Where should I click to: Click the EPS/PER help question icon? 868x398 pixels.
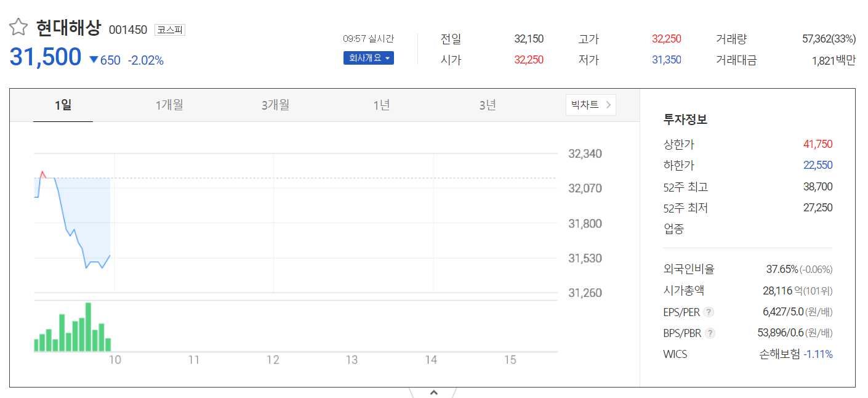(x=709, y=312)
